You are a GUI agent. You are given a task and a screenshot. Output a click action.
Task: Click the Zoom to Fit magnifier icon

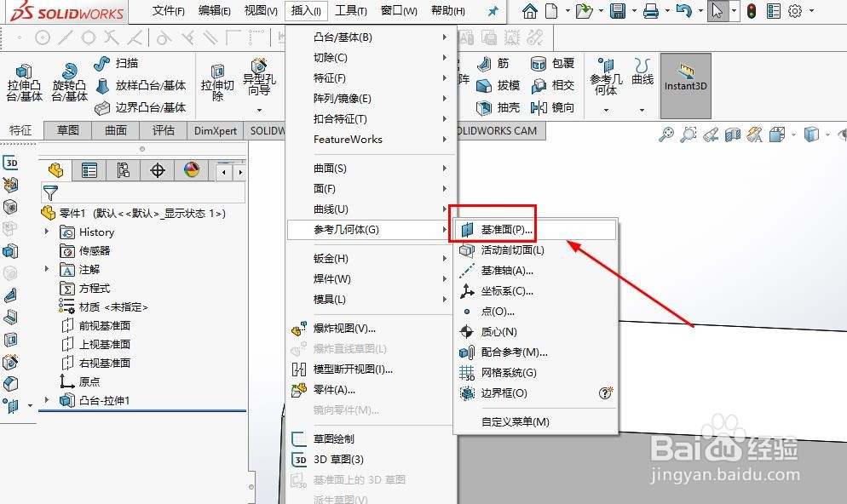click(666, 134)
